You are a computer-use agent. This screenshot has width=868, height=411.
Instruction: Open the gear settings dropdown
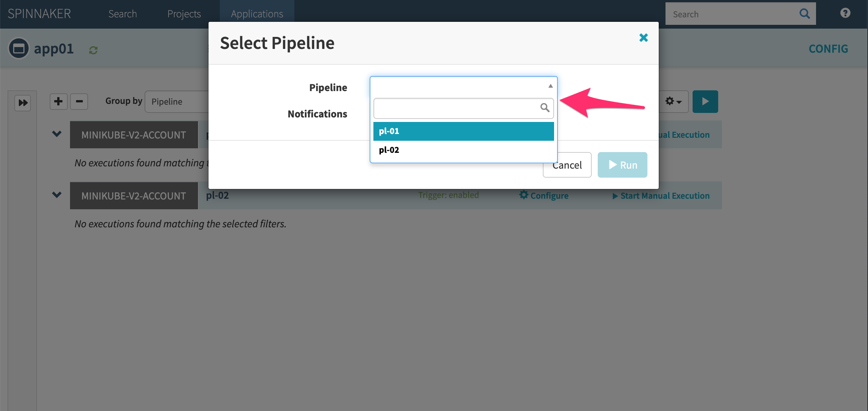pyautogui.click(x=673, y=102)
